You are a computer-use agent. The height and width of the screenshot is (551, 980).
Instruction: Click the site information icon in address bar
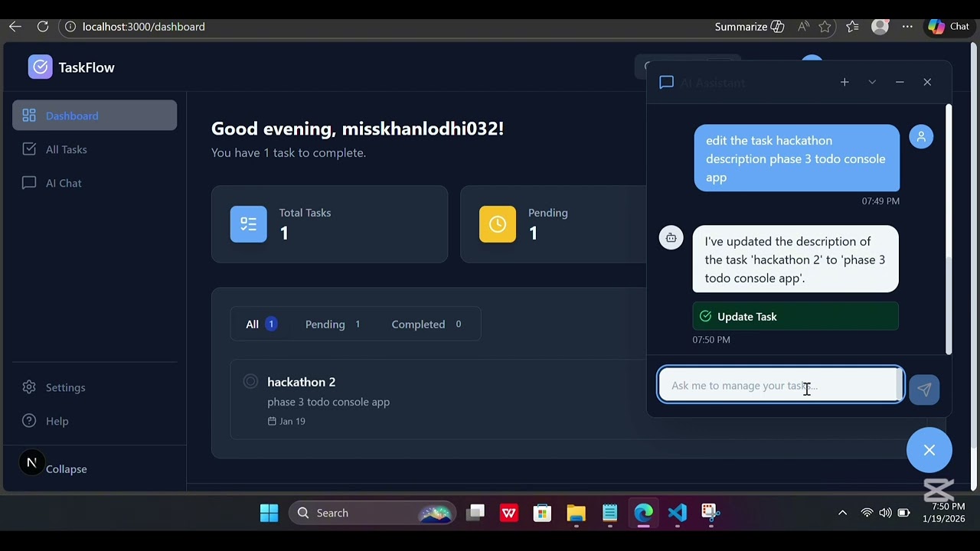point(70,26)
